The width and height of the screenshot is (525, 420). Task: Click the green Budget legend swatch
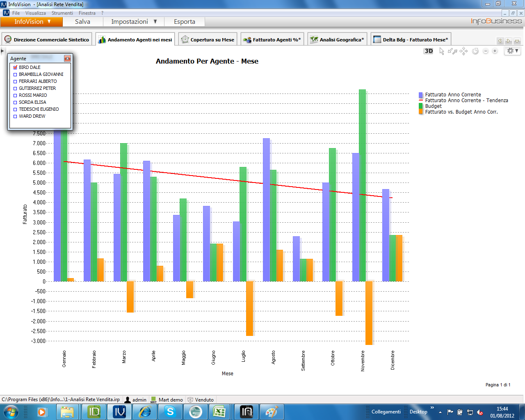(x=421, y=106)
